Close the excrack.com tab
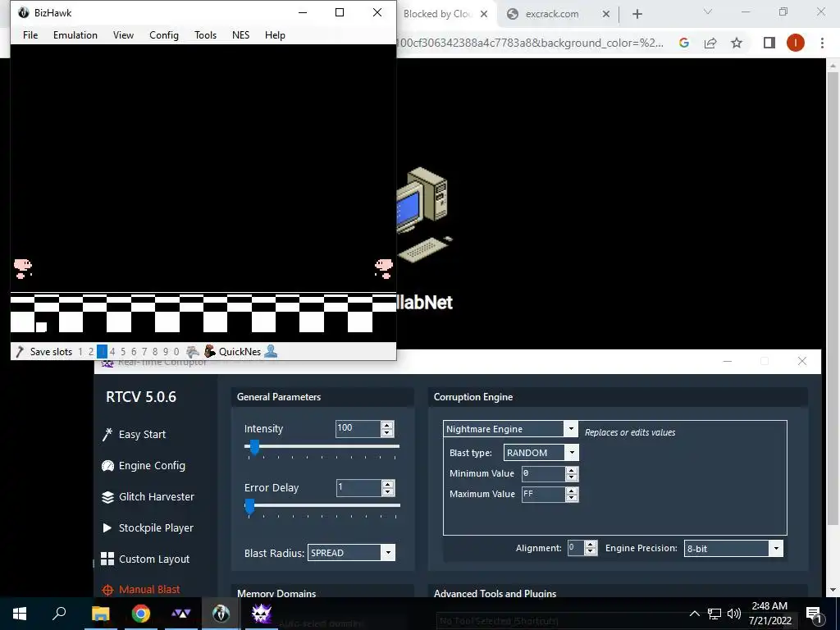Viewport: 840px width, 630px height. pyautogui.click(x=606, y=14)
